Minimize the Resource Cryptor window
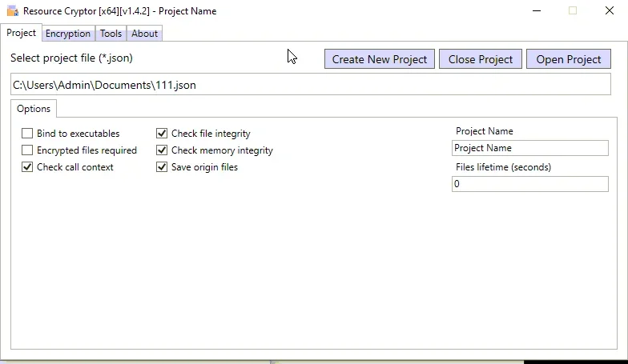 [537, 11]
